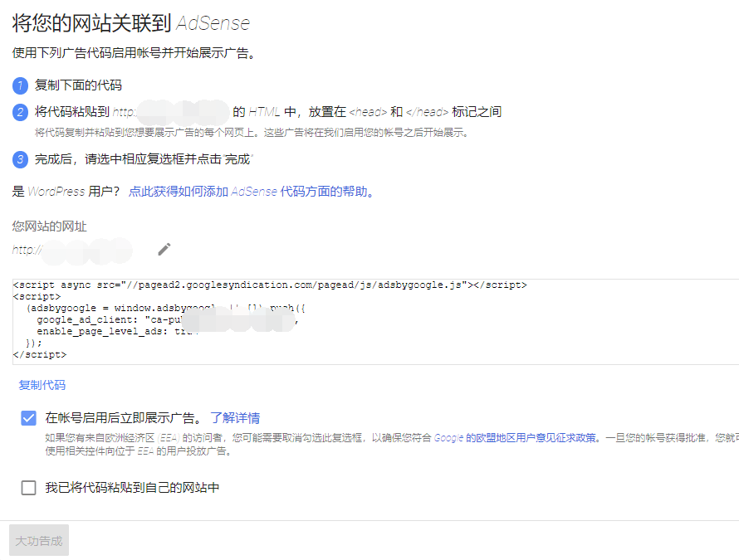Edit the website URL with pencil icon

tap(164, 249)
